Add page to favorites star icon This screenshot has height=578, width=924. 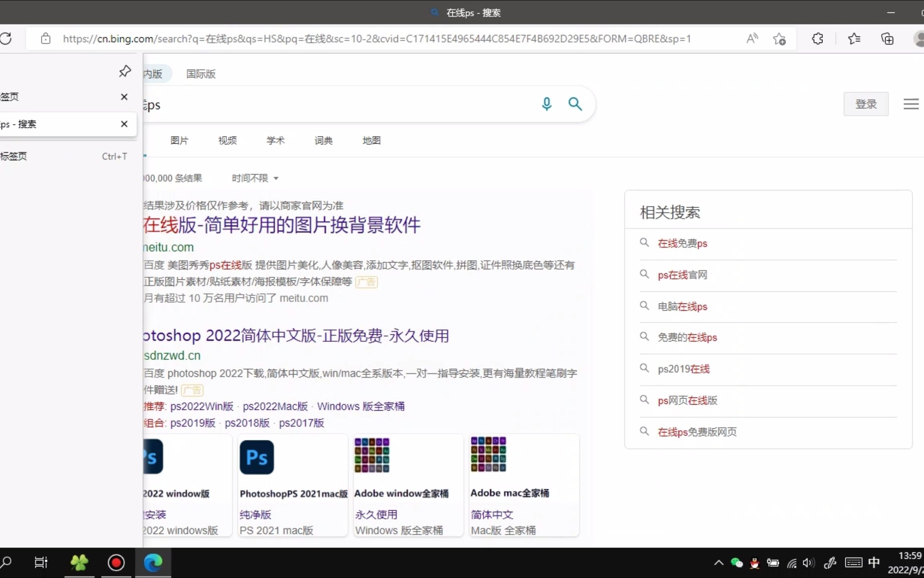779,39
